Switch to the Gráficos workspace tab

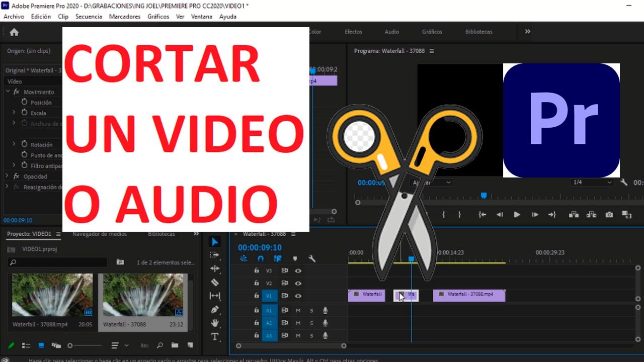click(432, 32)
